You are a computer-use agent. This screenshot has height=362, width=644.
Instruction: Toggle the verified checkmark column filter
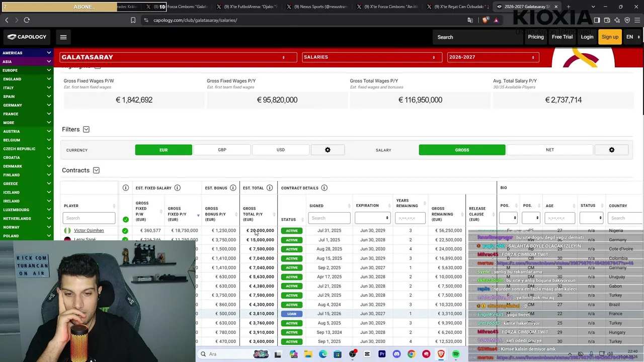tap(126, 219)
